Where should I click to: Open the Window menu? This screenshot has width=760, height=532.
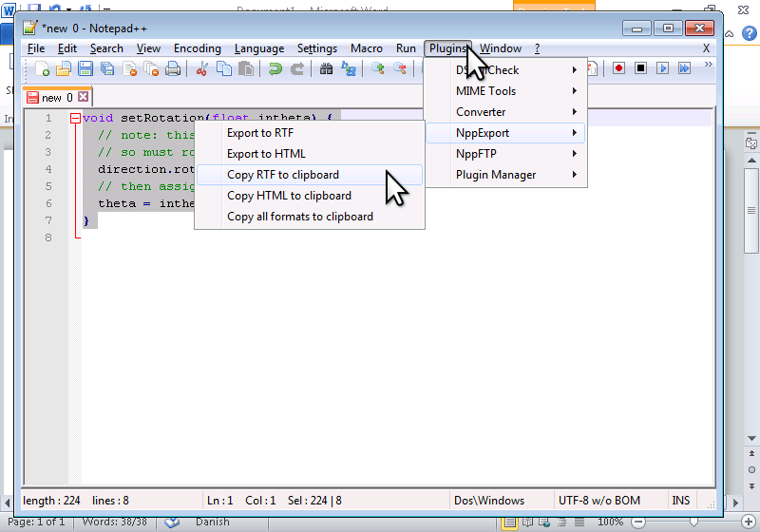click(501, 48)
